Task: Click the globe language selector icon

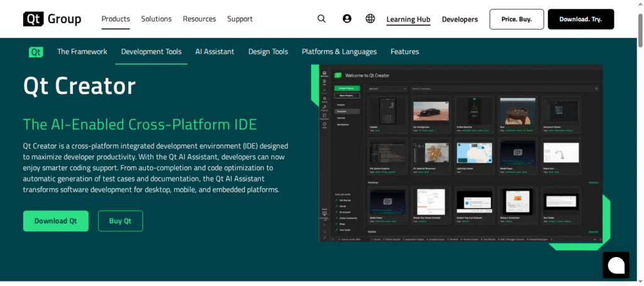Action: pos(370,19)
